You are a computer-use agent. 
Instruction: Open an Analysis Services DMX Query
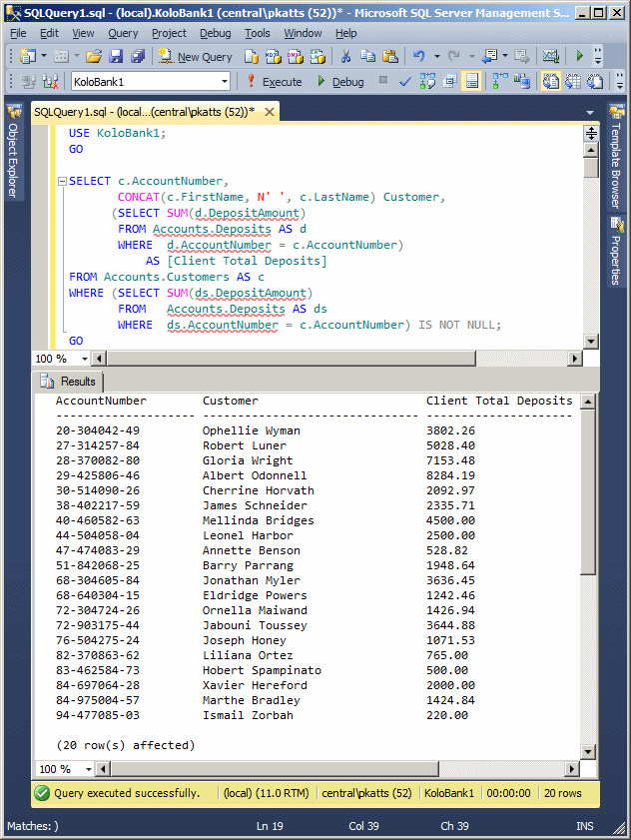296,56
